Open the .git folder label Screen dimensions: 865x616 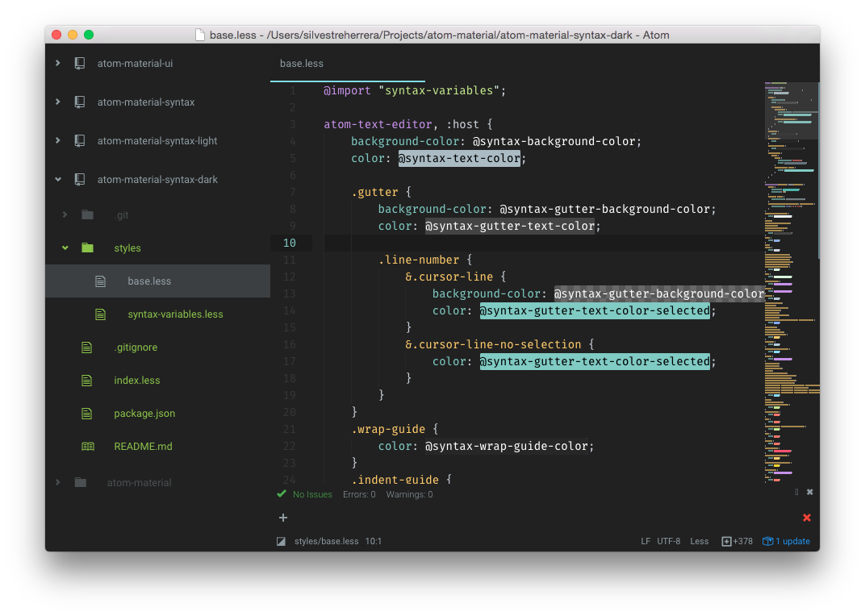tap(122, 215)
